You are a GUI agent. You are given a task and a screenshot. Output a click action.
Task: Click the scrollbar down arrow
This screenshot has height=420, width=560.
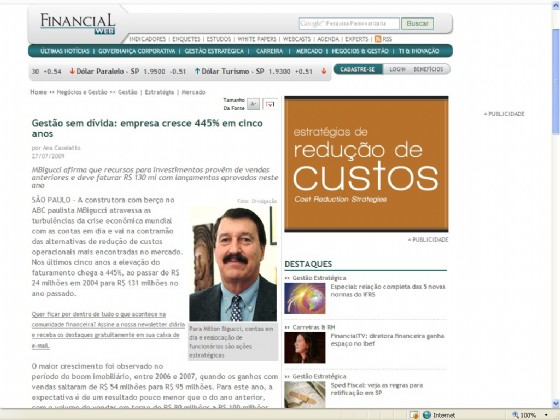click(556, 404)
